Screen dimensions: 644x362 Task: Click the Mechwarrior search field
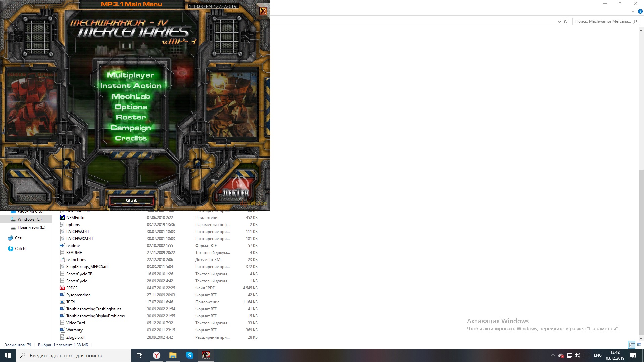[602, 21]
